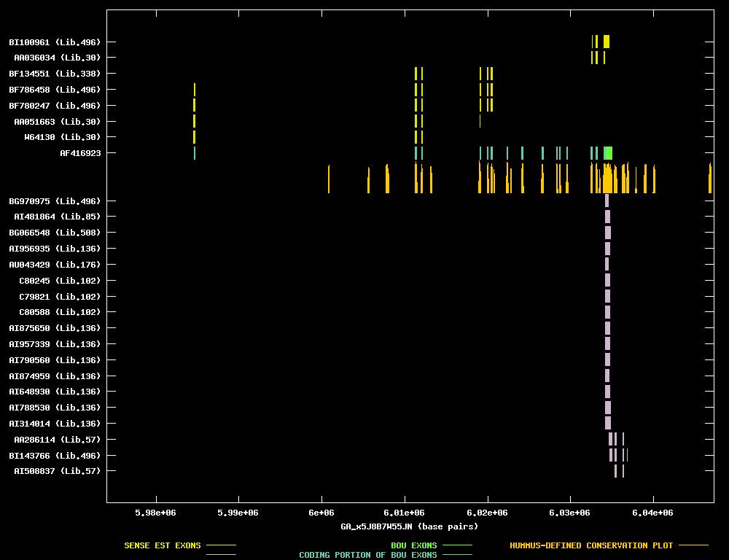The image size is (729, 560).
Task: Select the BI143766 (Lib.496) row label
Action: point(55,456)
